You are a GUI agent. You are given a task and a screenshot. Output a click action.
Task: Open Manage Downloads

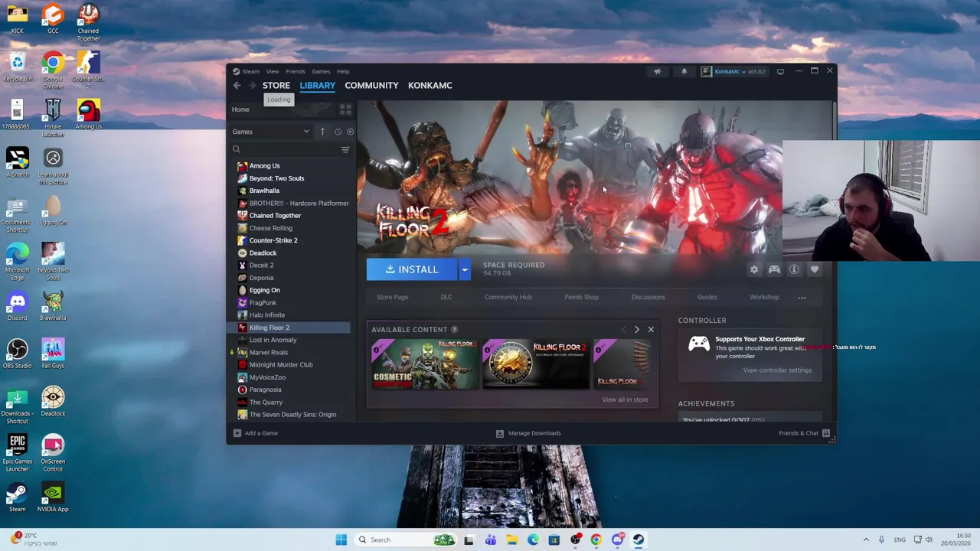point(528,433)
